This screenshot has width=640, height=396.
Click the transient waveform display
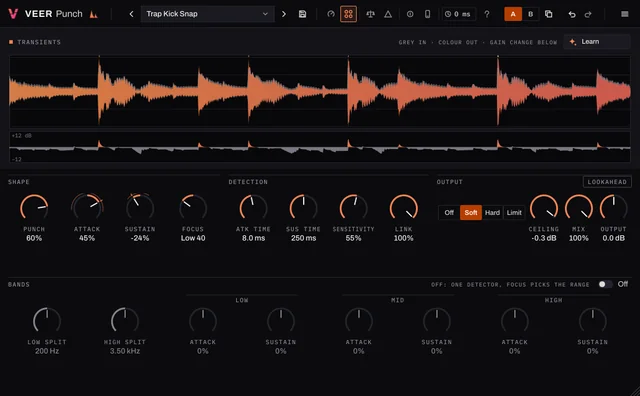click(320, 91)
